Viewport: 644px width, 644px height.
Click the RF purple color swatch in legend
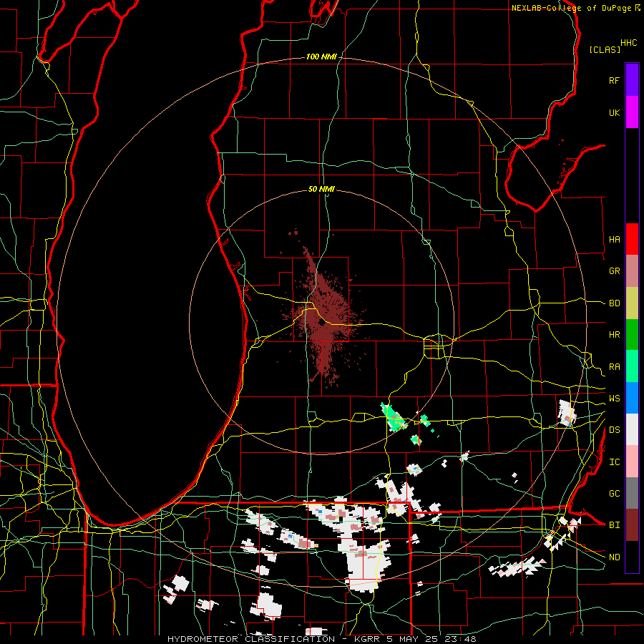632,79
